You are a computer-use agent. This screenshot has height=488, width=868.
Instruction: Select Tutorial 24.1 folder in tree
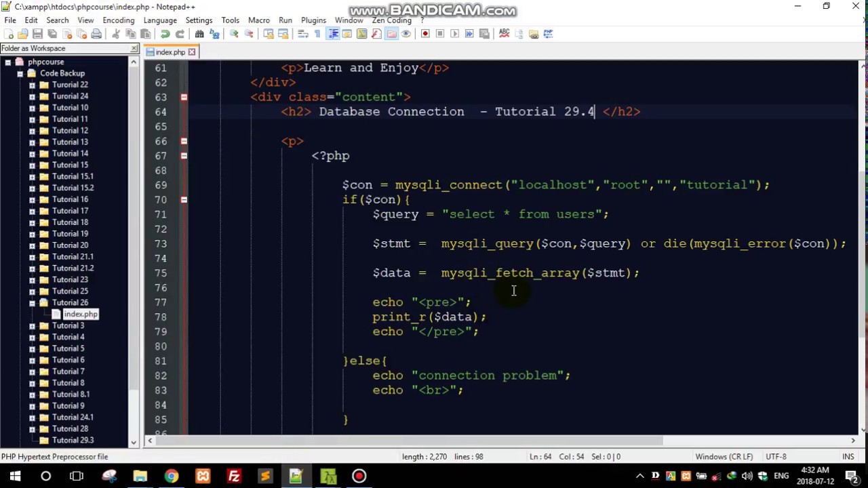coord(73,418)
